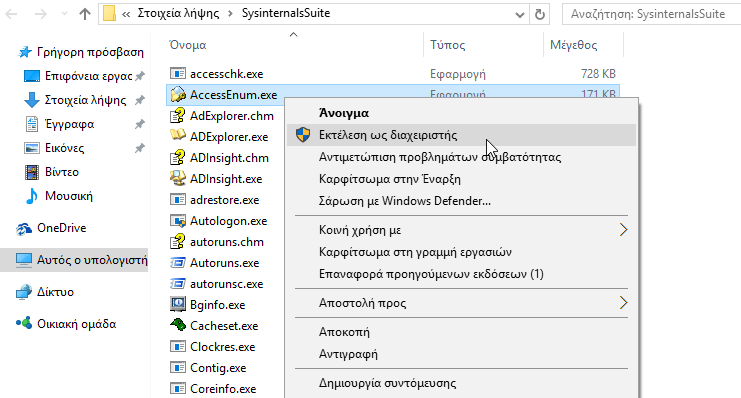The height and width of the screenshot is (398, 741).
Task: Click the ADExplorer.exe book icon
Action: pos(178,136)
